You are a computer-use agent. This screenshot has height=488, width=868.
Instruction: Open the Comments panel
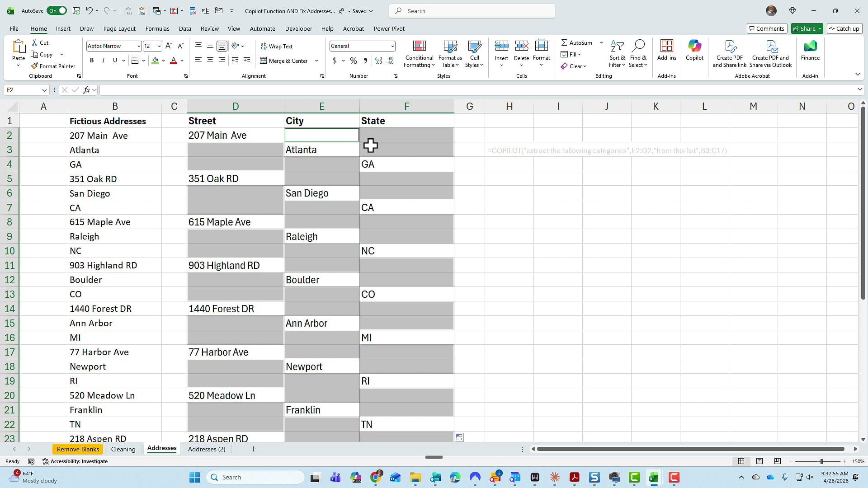(767, 28)
